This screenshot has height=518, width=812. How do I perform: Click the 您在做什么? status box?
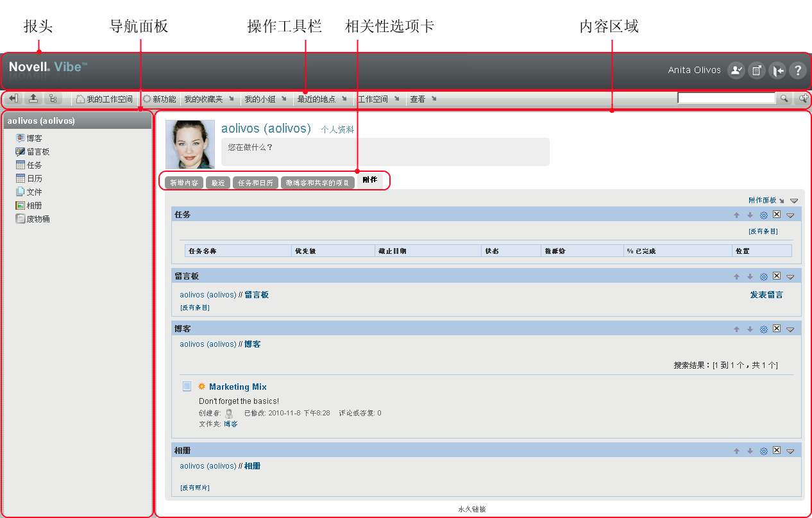385,152
